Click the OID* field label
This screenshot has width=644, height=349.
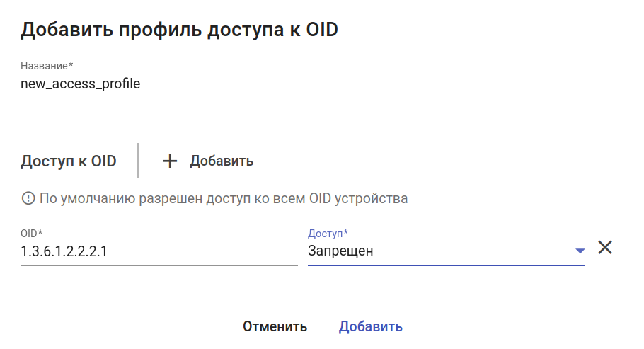pyautogui.click(x=32, y=233)
